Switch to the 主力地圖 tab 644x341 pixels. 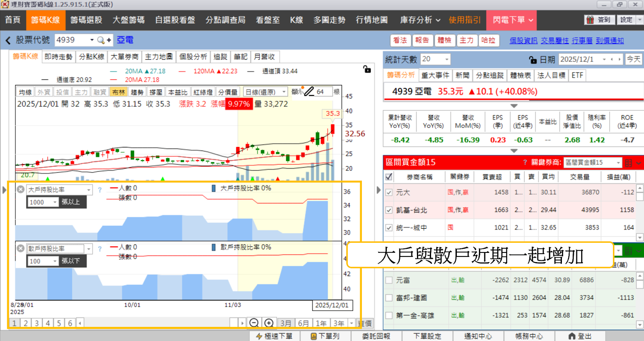pos(159,57)
